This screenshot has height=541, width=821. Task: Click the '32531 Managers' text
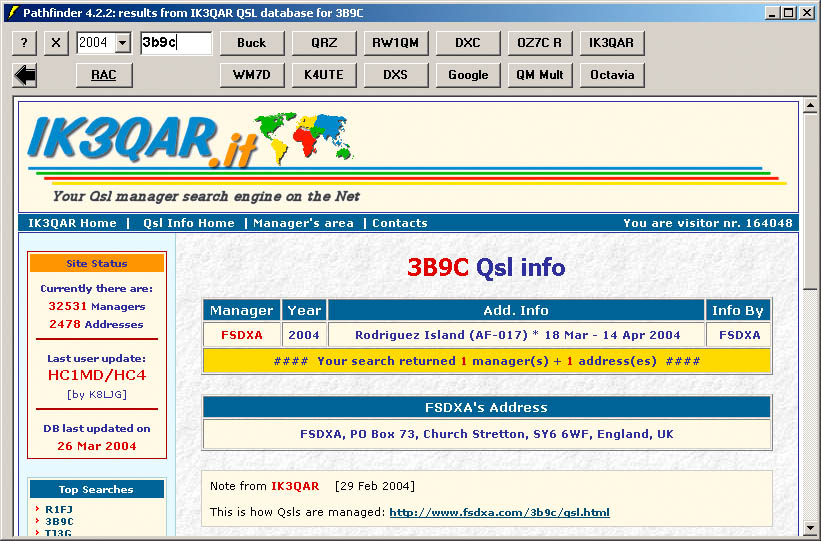click(x=97, y=306)
